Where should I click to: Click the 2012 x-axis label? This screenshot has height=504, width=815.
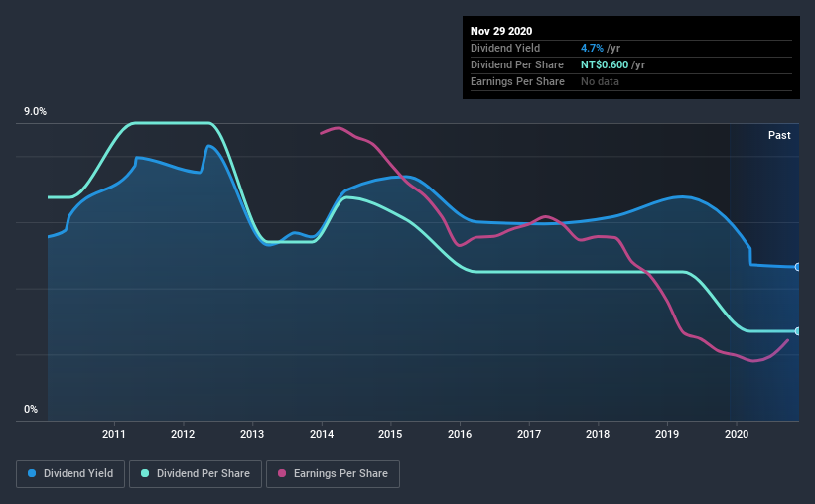tap(183, 434)
